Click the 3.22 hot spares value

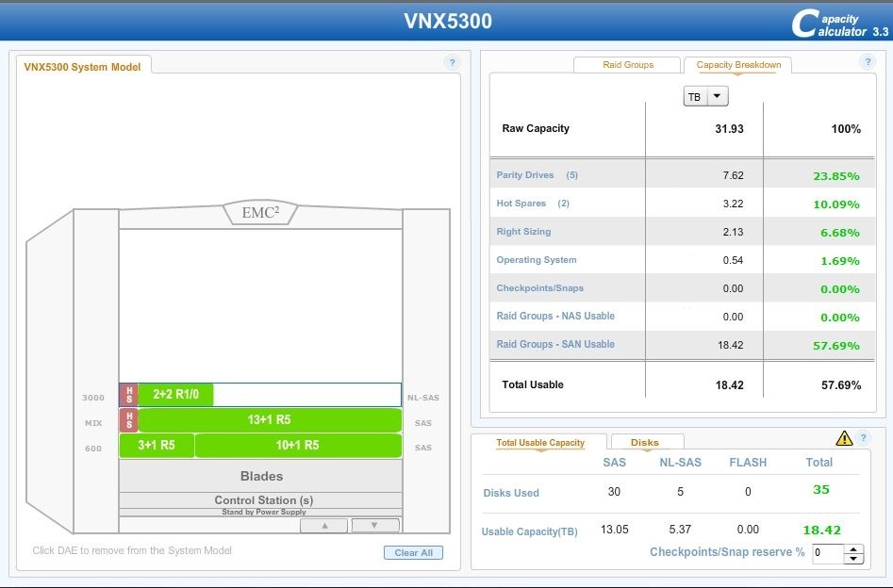[x=733, y=204]
